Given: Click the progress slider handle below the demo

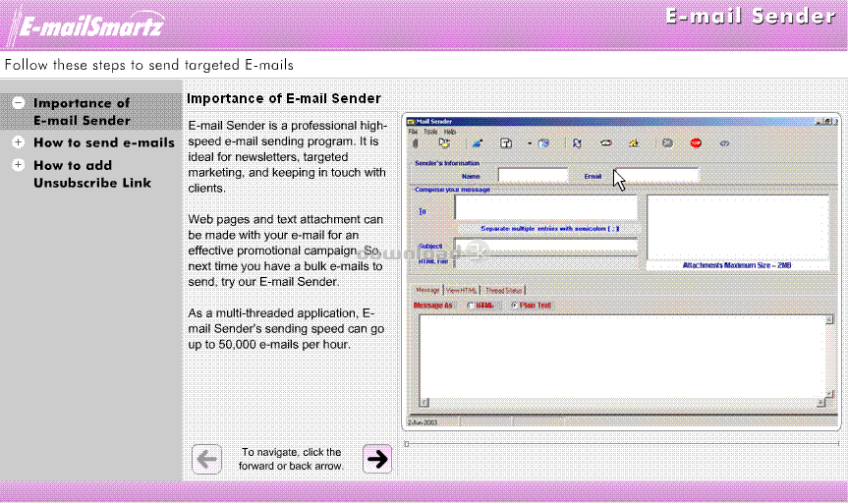Looking at the screenshot, I should [407, 444].
